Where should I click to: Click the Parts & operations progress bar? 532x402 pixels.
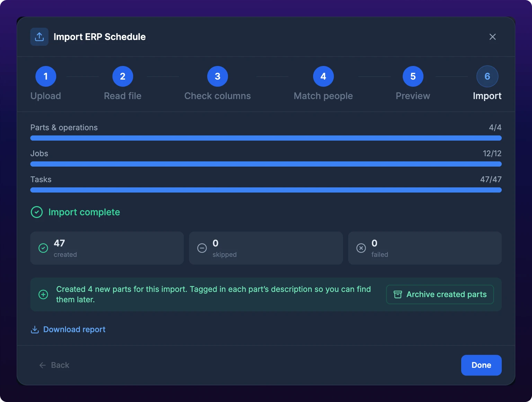point(266,138)
